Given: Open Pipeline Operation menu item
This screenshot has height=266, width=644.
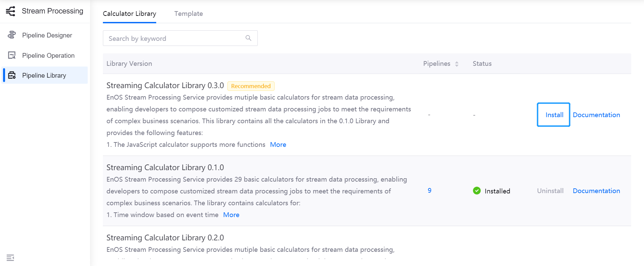Looking at the screenshot, I should (x=45, y=55).
